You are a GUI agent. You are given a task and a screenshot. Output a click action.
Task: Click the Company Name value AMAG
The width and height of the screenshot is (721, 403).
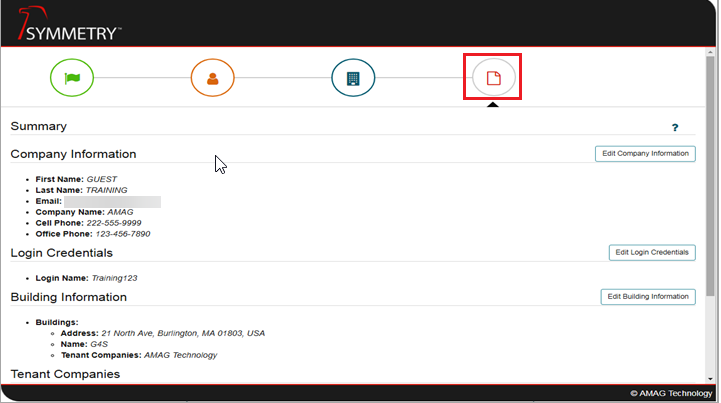120,212
